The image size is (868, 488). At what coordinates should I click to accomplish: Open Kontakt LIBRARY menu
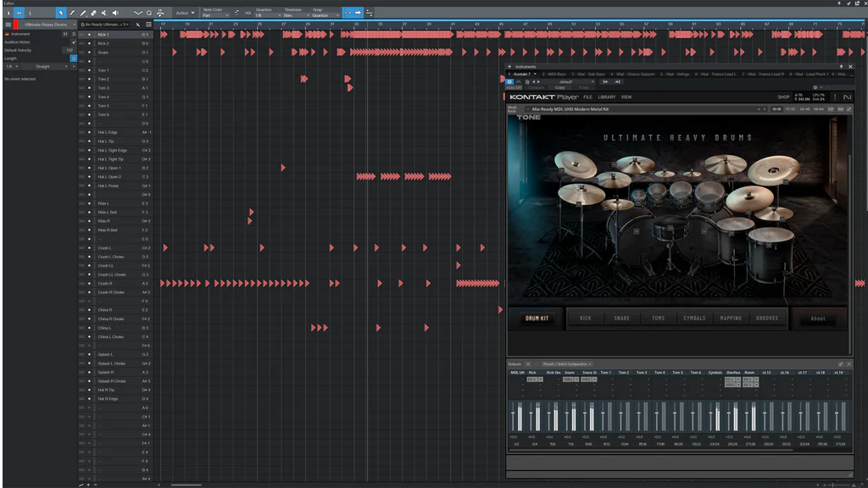[x=606, y=97]
